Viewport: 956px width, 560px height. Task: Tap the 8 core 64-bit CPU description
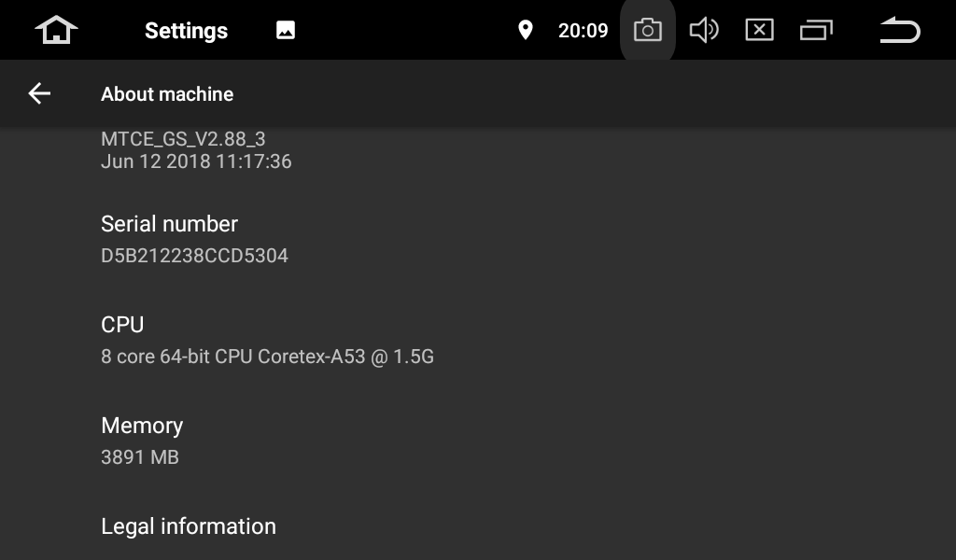267,357
